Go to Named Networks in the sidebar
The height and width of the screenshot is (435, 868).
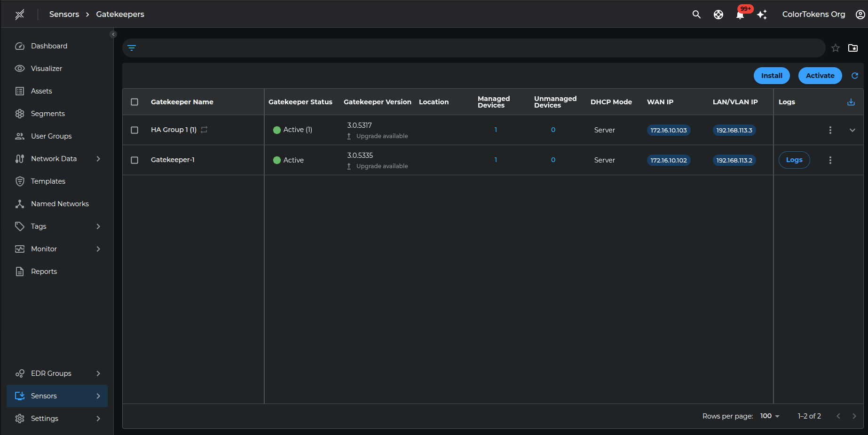[x=60, y=204]
